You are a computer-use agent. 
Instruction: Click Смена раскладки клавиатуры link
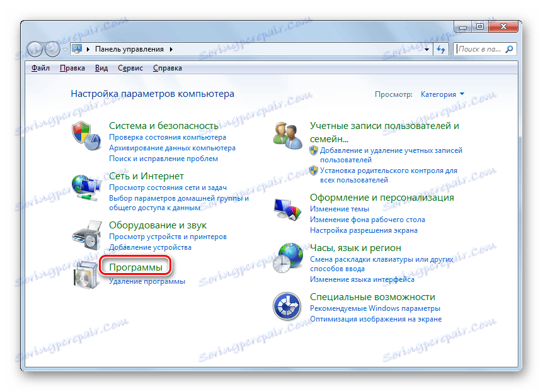pos(382,264)
